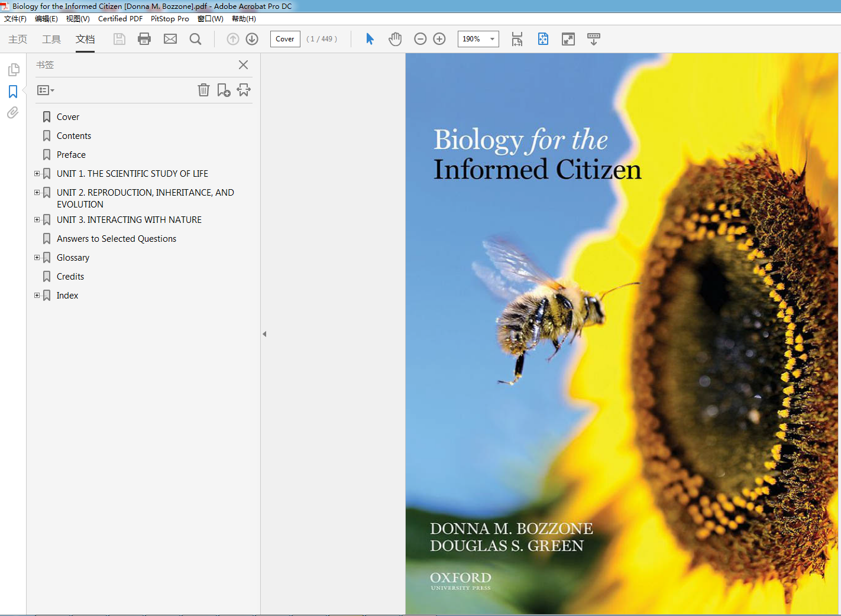Select the Index bookmark text
The height and width of the screenshot is (616, 841).
tap(67, 296)
